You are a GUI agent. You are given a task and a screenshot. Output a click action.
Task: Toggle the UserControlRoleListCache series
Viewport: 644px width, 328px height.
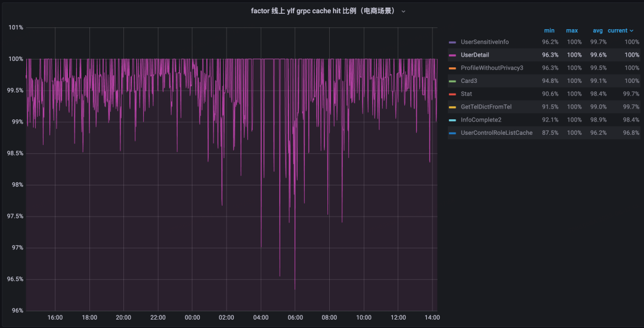(x=497, y=132)
